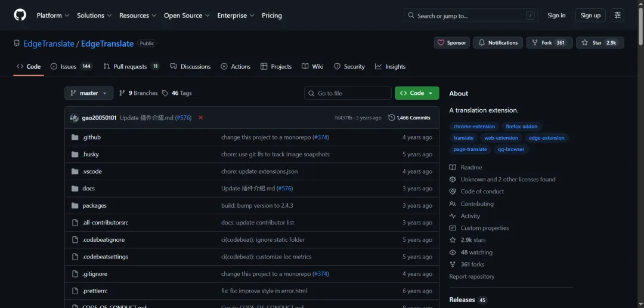Switch to the Pull requests tab
The image size is (644, 308).
coord(131,67)
